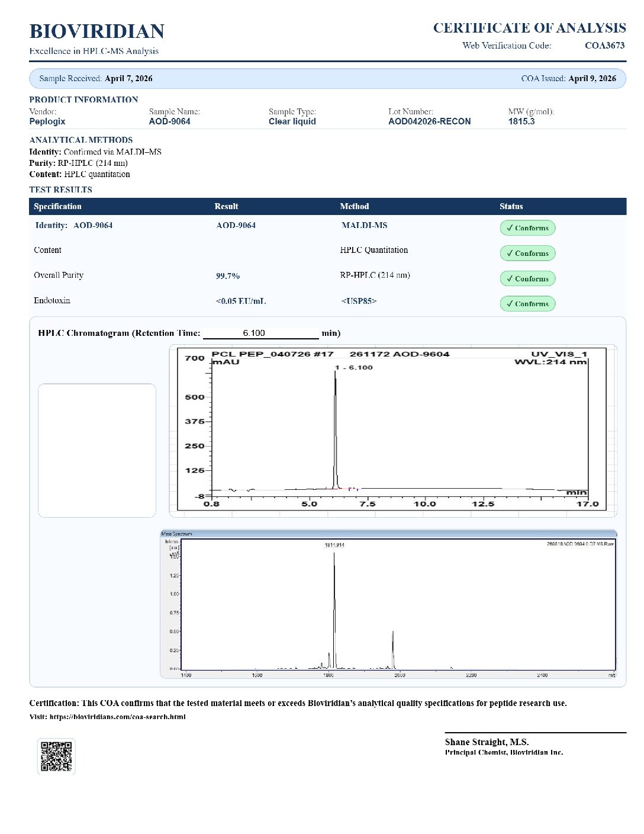Click the Shane Straight signature name
The image size is (644, 834).
(x=487, y=742)
